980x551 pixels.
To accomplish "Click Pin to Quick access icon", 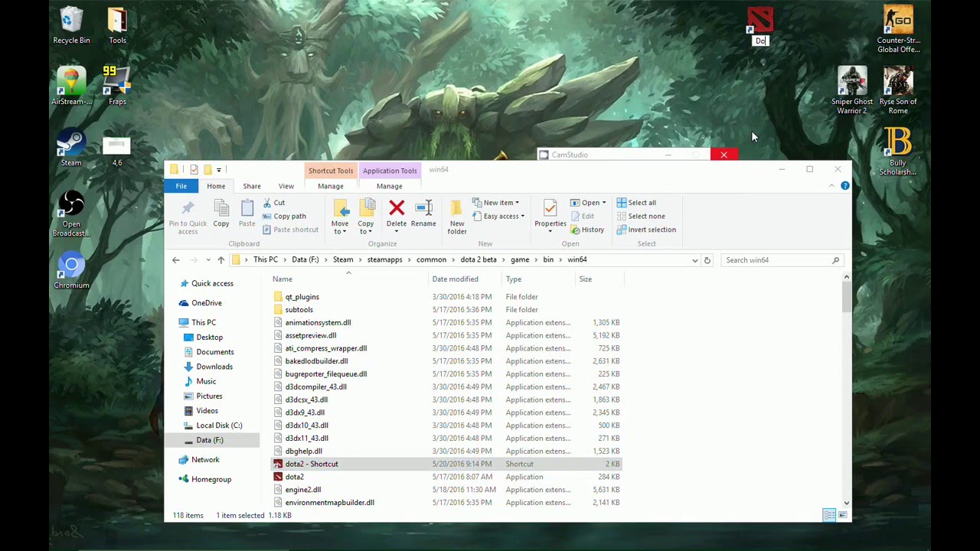I will pyautogui.click(x=188, y=216).
